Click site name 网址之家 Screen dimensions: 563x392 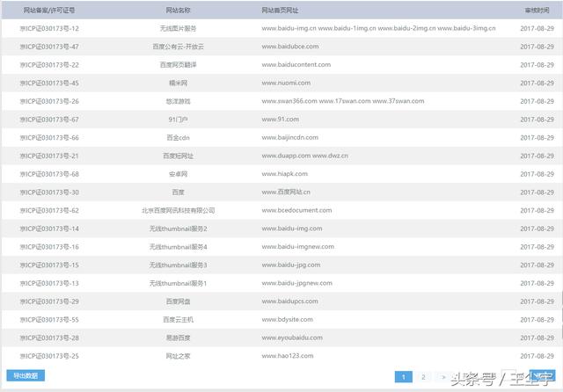point(178,356)
